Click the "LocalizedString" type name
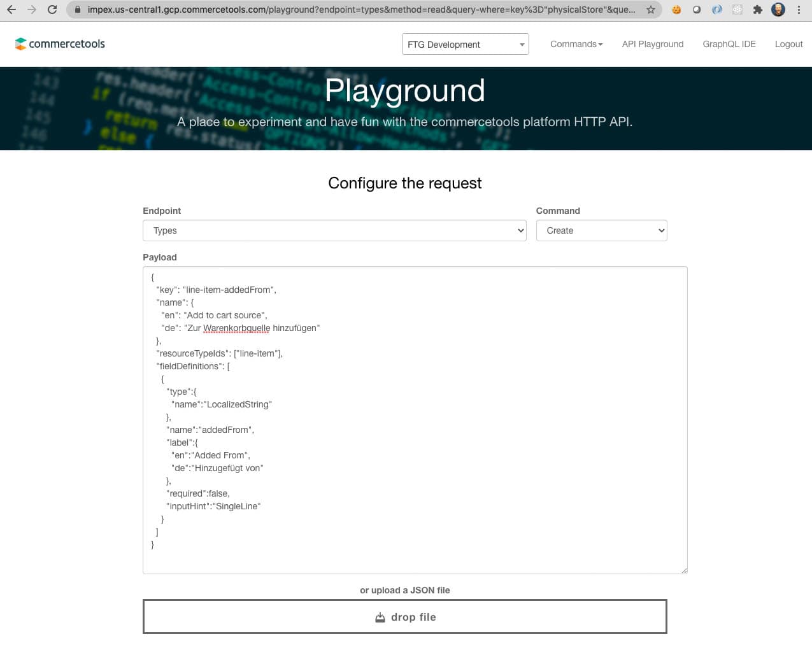Image resolution: width=812 pixels, height=664 pixels. point(238,404)
